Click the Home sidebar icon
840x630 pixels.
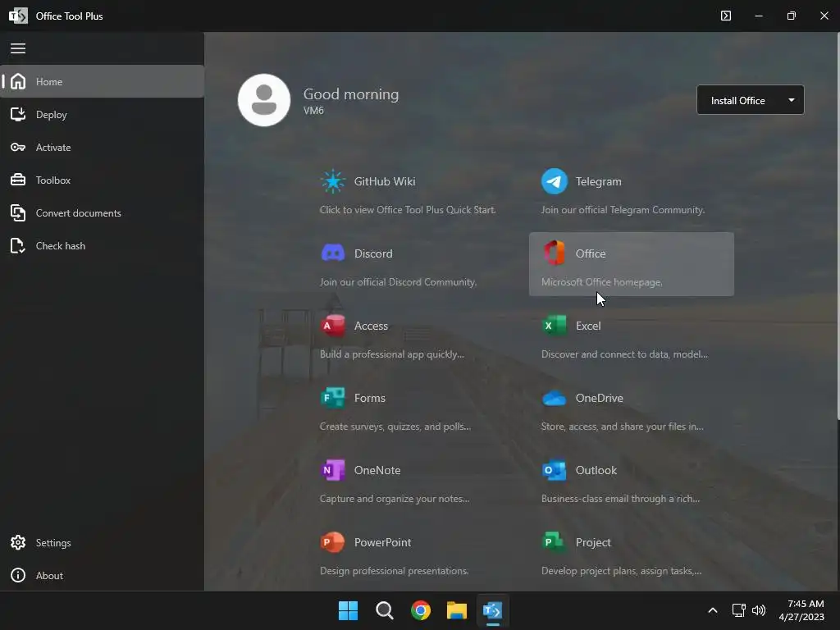pos(18,81)
